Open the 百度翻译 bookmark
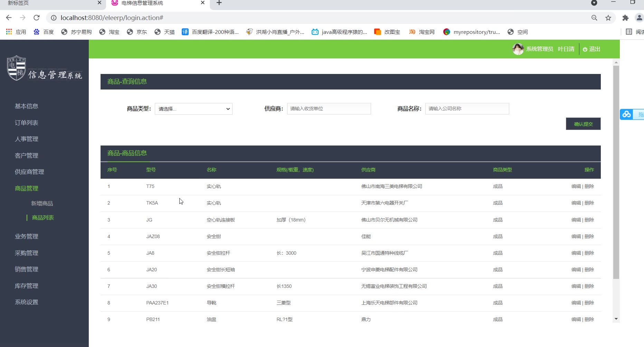644x347 pixels. (210, 32)
